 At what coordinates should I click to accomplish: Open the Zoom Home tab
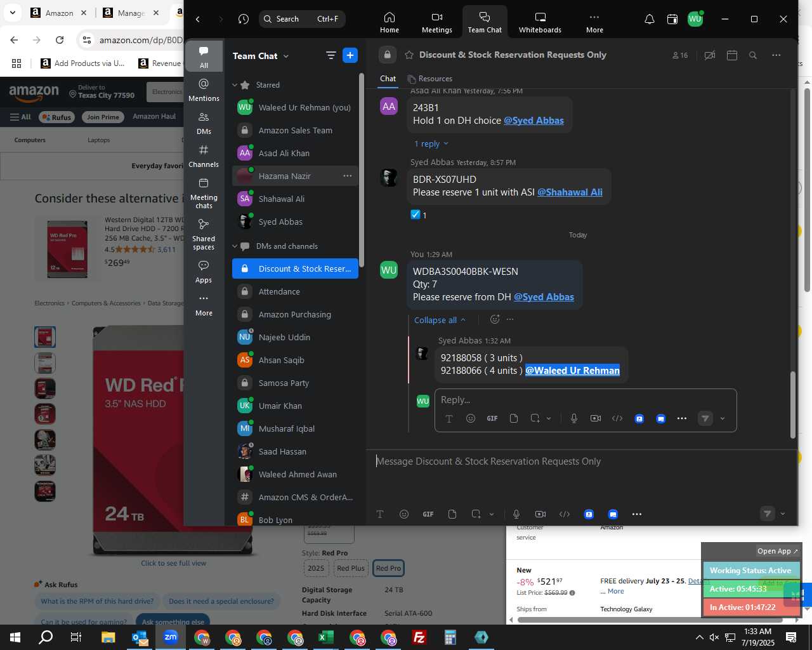pyautogui.click(x=390, y=22)
